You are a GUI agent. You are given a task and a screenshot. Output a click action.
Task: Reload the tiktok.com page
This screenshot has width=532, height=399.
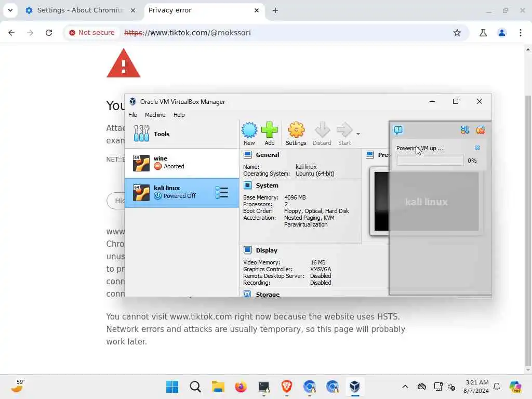49,33
